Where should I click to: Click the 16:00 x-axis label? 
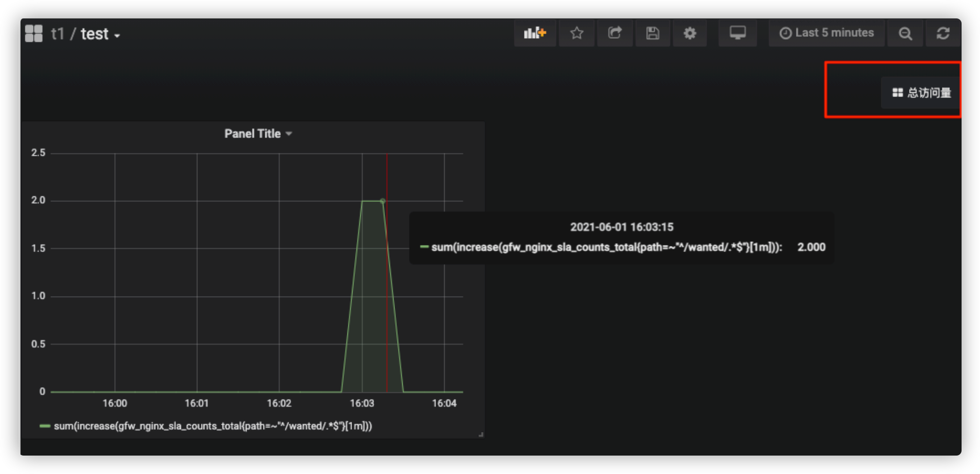coord(115,403)
